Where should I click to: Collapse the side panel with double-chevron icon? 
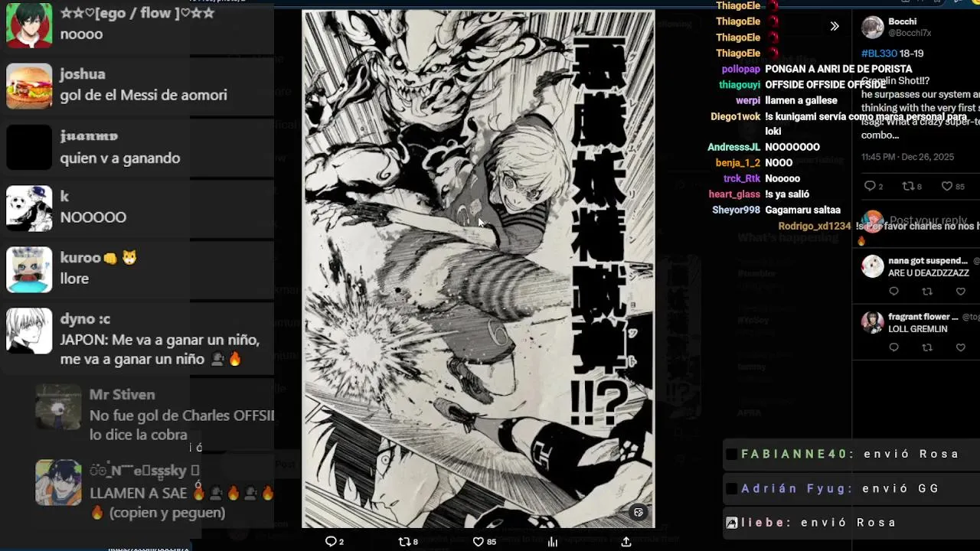point(835,26)
